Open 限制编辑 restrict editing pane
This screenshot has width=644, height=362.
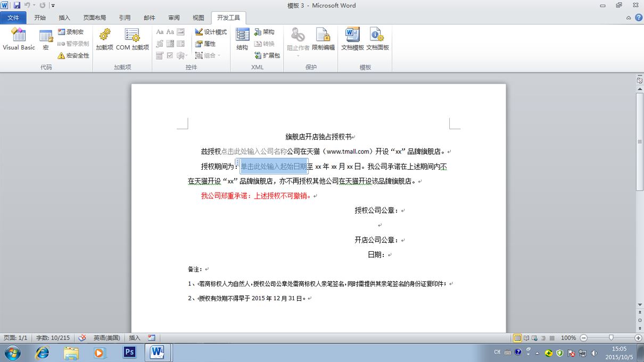(x=323, y=40)
